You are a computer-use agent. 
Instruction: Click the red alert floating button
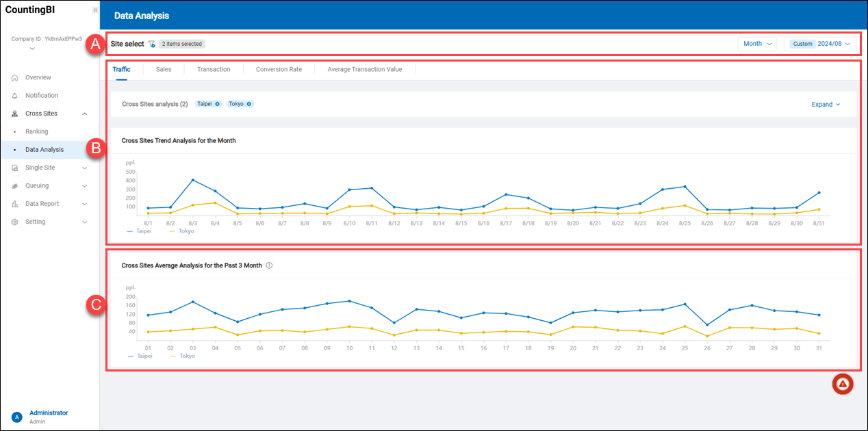tap(842, 384)
